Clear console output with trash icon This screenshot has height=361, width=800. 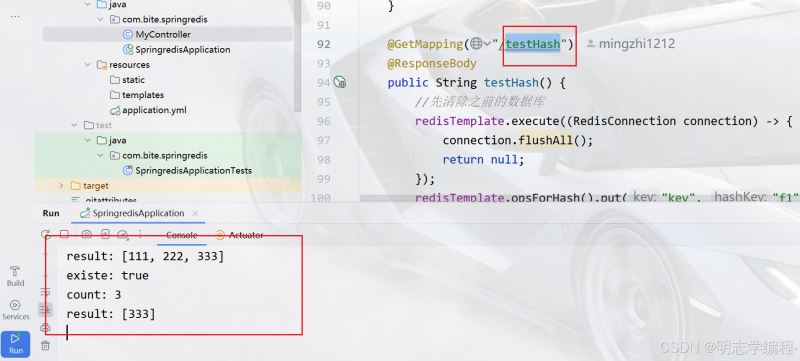45,346
